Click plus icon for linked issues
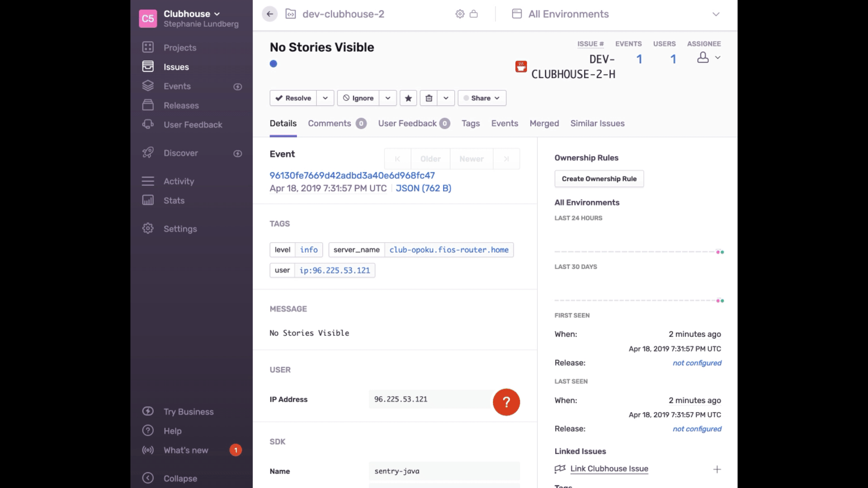Viewport: 868px width, 488px height. tap(717, 469)
